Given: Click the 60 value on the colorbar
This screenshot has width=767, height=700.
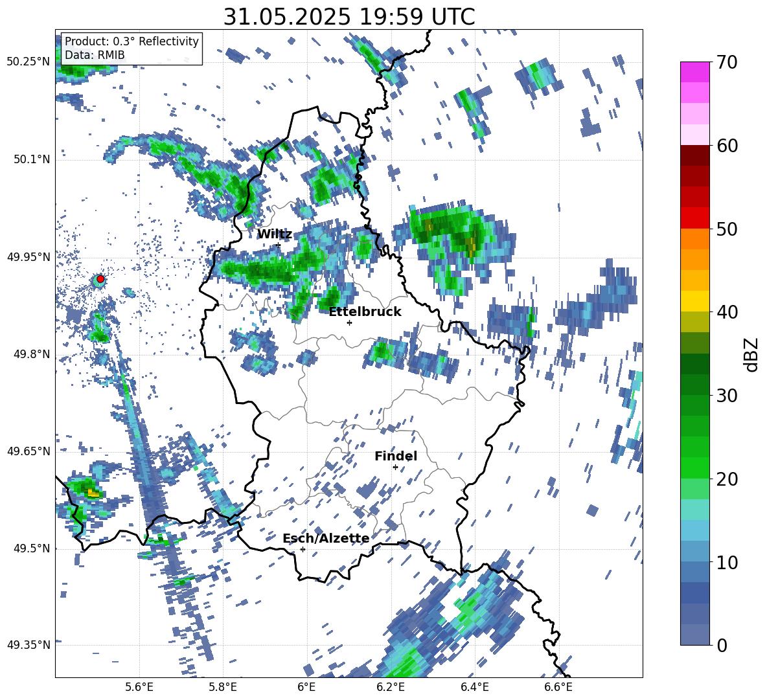Looking at the screenshot, I should 726,146.
